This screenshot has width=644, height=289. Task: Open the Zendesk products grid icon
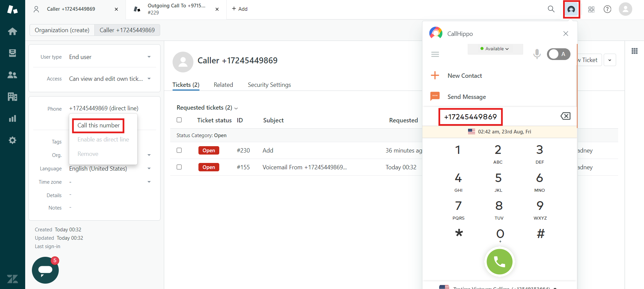pos(592,9)
